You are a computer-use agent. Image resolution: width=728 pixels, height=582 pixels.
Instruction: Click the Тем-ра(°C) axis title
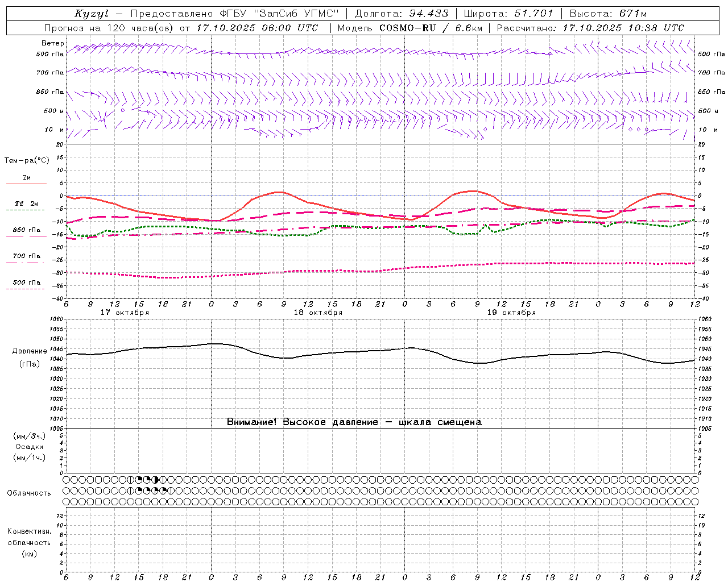pos(27,161)
